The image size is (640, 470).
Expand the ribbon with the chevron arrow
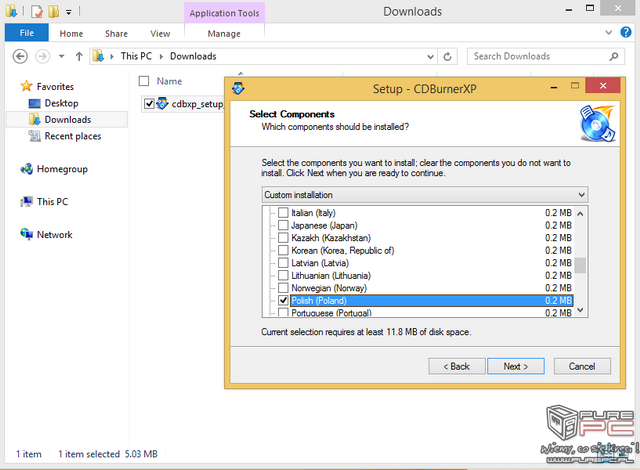(x=609, y=32)
